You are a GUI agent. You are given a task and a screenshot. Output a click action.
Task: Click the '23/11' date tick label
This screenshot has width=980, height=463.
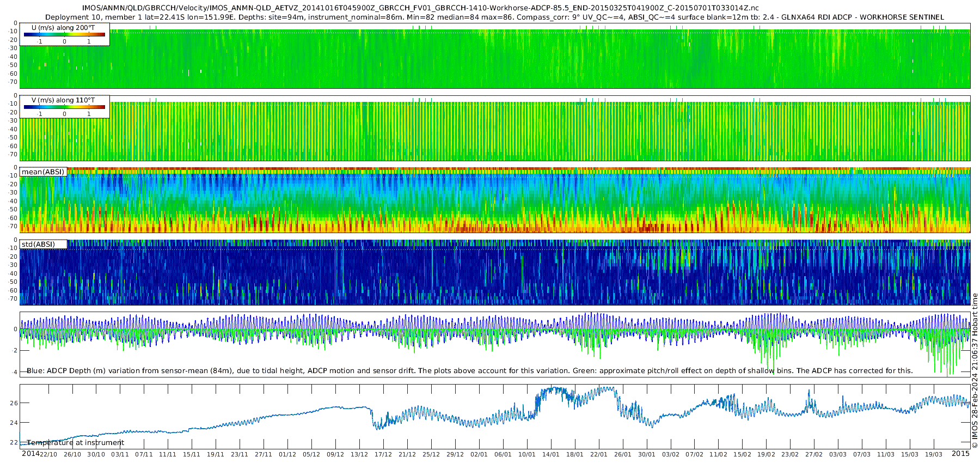[240, 454]
